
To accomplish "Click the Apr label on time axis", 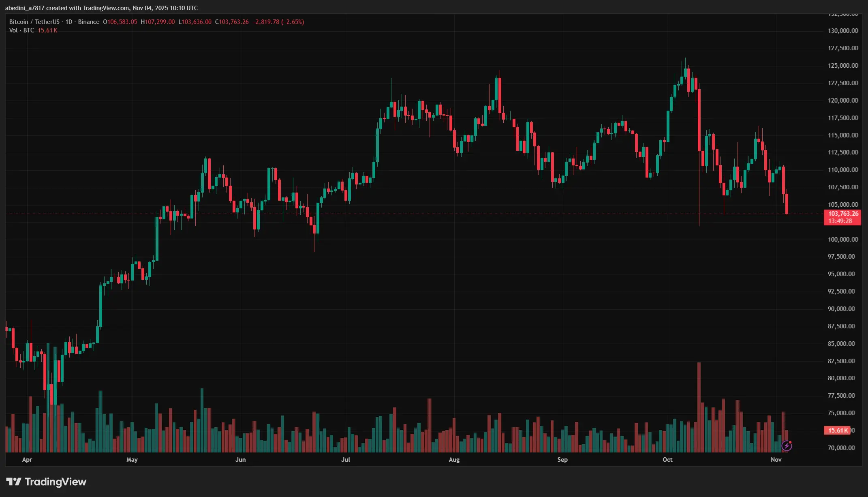I will [27, 460].
